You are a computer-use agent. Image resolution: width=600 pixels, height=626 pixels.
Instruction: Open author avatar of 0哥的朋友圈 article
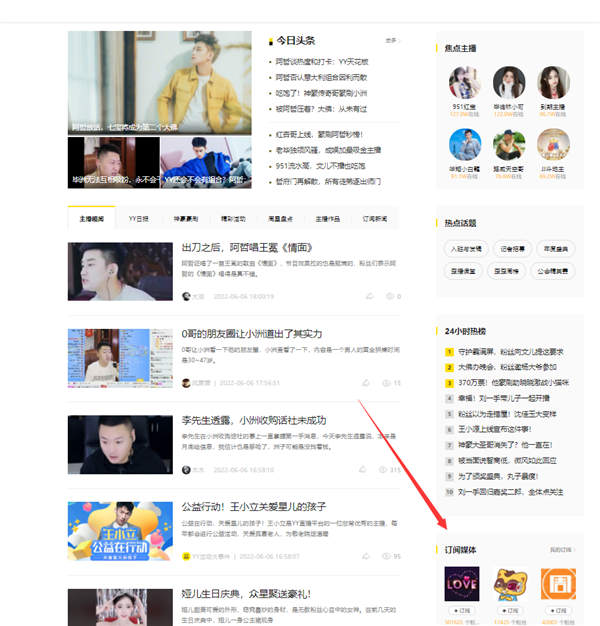186,383
